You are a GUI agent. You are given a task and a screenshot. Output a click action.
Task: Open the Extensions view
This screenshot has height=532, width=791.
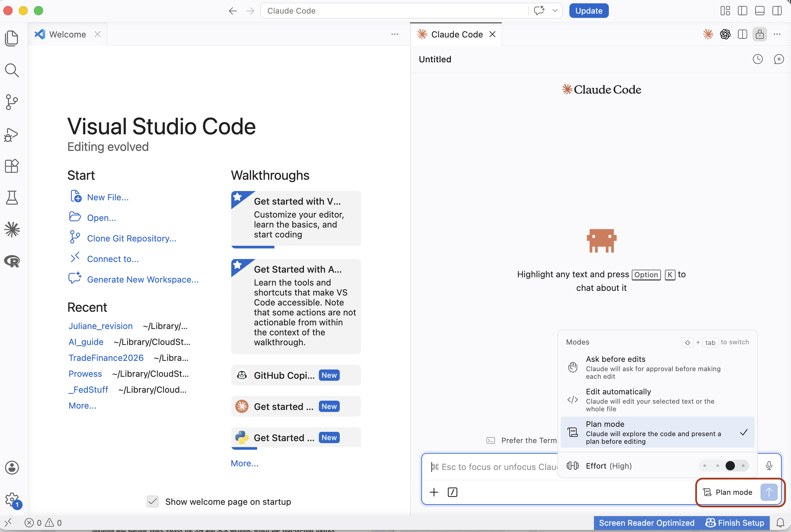12,166
